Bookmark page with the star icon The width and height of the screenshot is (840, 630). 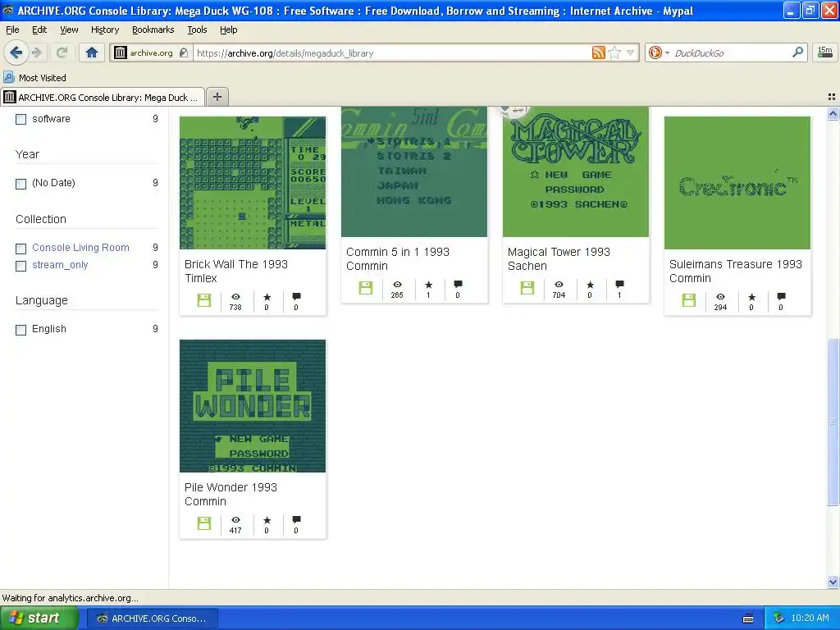(x=615, y=52)
